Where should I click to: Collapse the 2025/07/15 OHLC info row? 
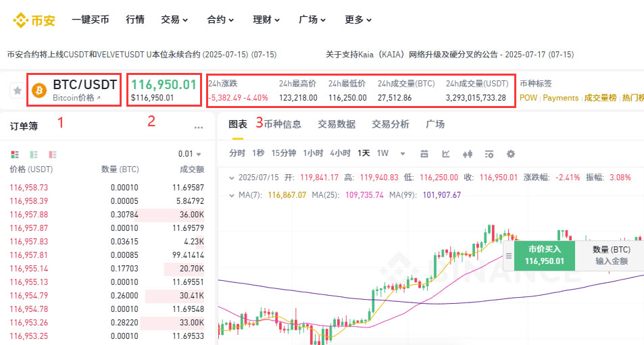(x=232, y=178)
